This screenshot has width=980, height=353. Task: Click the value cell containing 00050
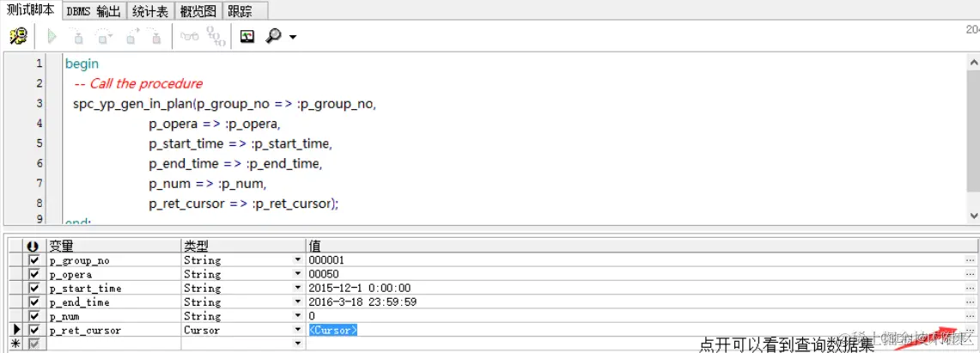(635, 274)
